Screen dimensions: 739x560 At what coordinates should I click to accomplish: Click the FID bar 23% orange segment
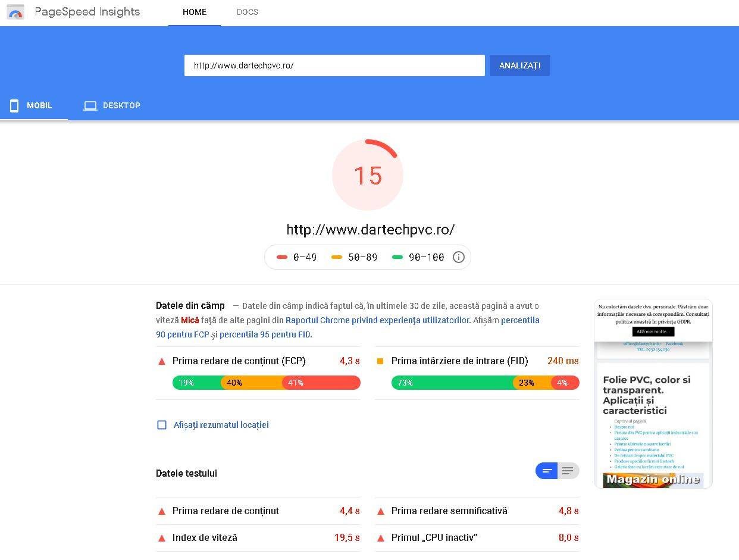533,383
